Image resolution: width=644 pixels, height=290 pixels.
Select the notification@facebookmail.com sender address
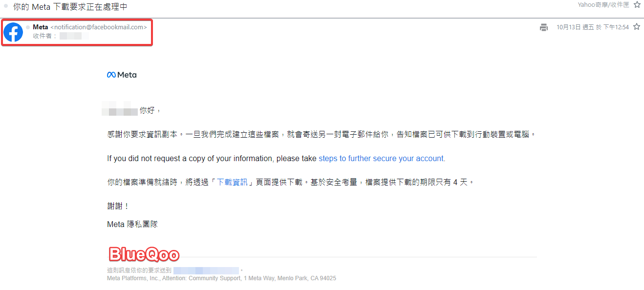pyautogui.click(x=98, y=27)
